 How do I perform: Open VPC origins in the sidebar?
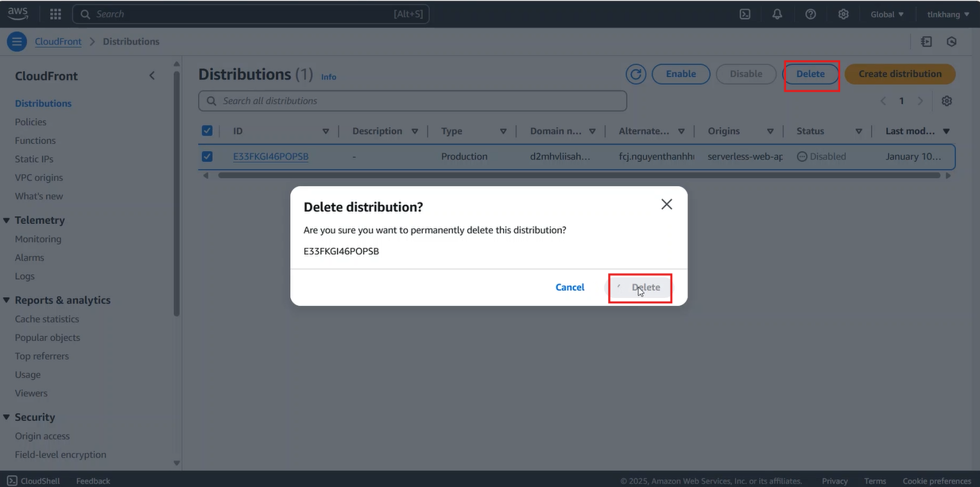coord(39,178)
